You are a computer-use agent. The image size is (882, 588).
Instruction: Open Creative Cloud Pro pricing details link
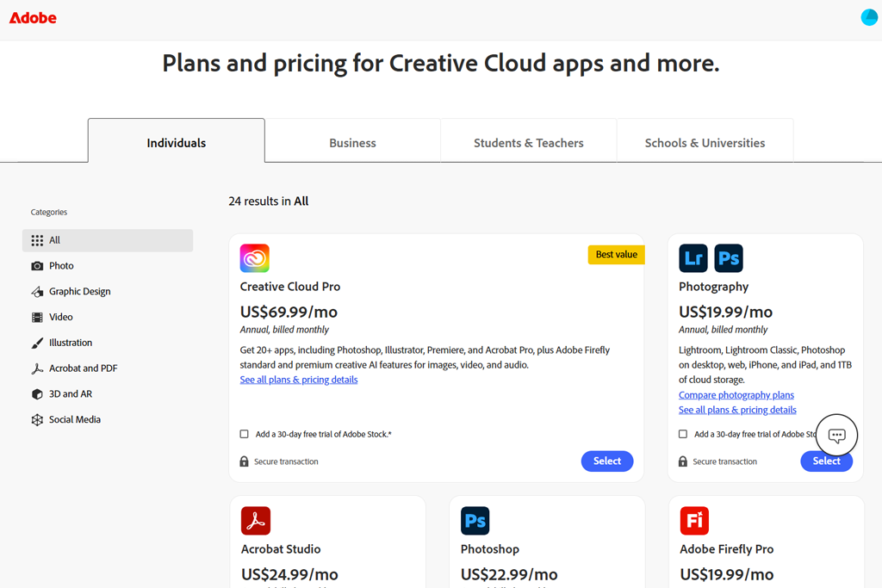[299, 380]
